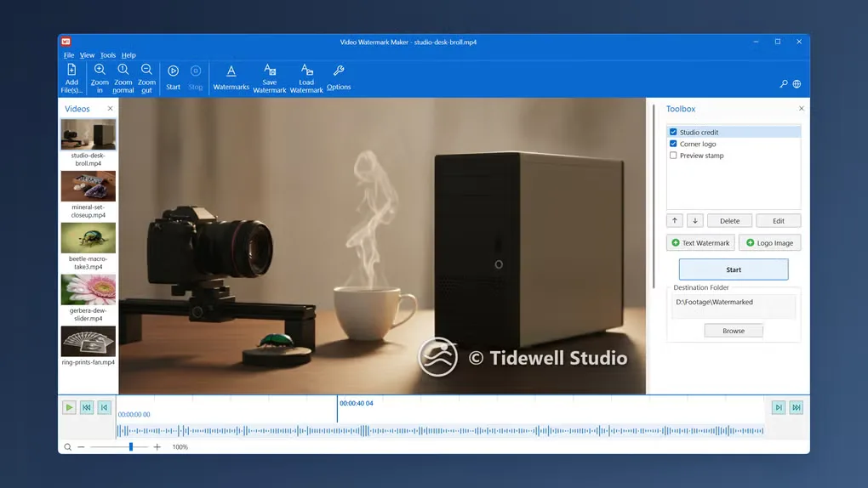
Task: Select the studio-desk-broll.mp4 thumbnail
Action: click(x=88, y=134)
